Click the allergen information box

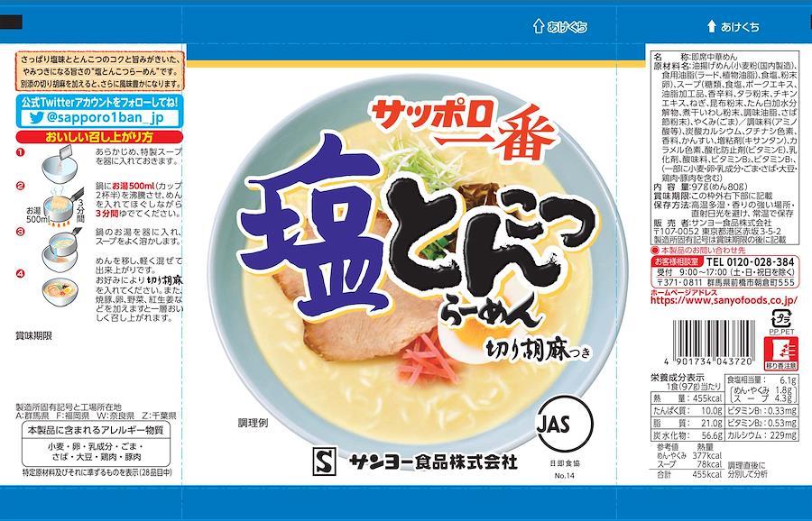coord(96,444)
